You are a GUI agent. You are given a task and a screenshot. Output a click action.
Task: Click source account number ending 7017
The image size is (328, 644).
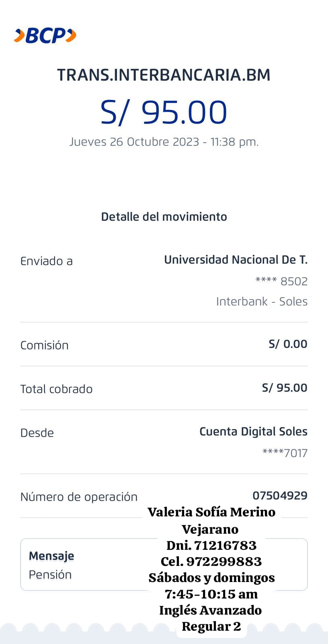(x=285, y=453)
